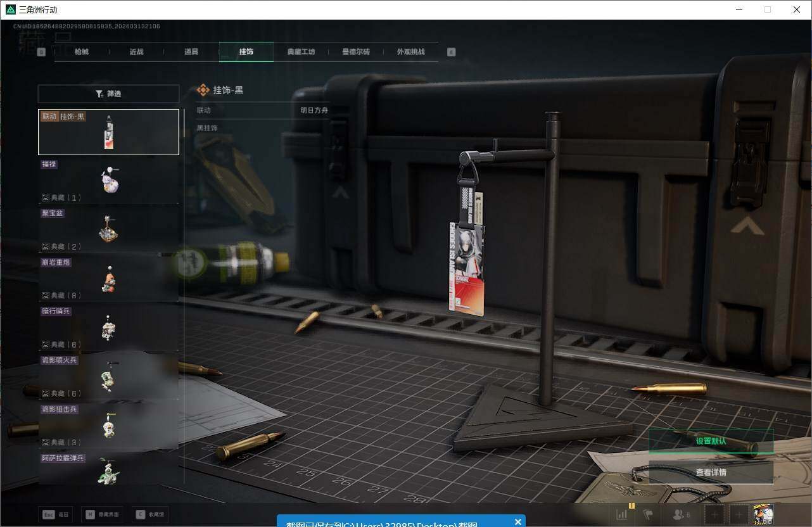812x527 pixels.
Task: Open the 枪械 tab
Action: pyautogui.click(x=82, y=52)
